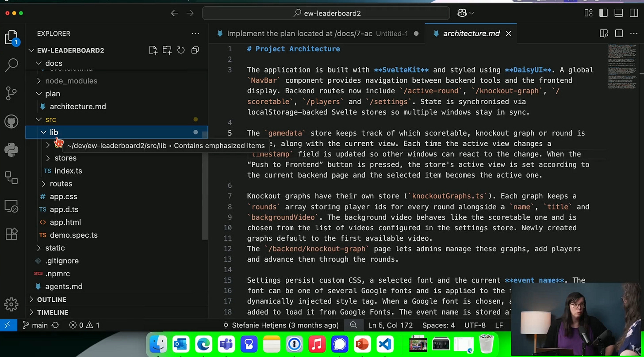Expand the stores folder
The image size is (644, 357).
tap(65, 158)
